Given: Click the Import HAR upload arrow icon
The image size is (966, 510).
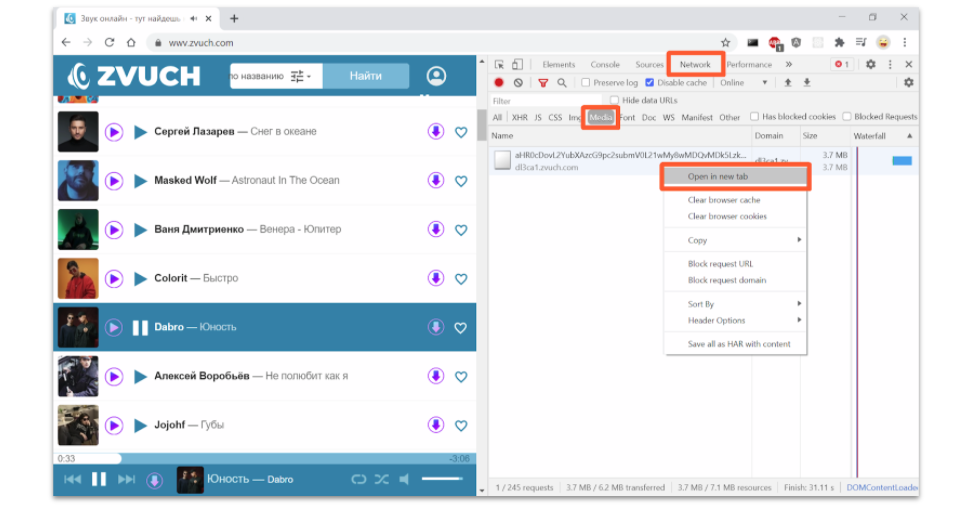Looking at the screenshot, I should point(787,83).
